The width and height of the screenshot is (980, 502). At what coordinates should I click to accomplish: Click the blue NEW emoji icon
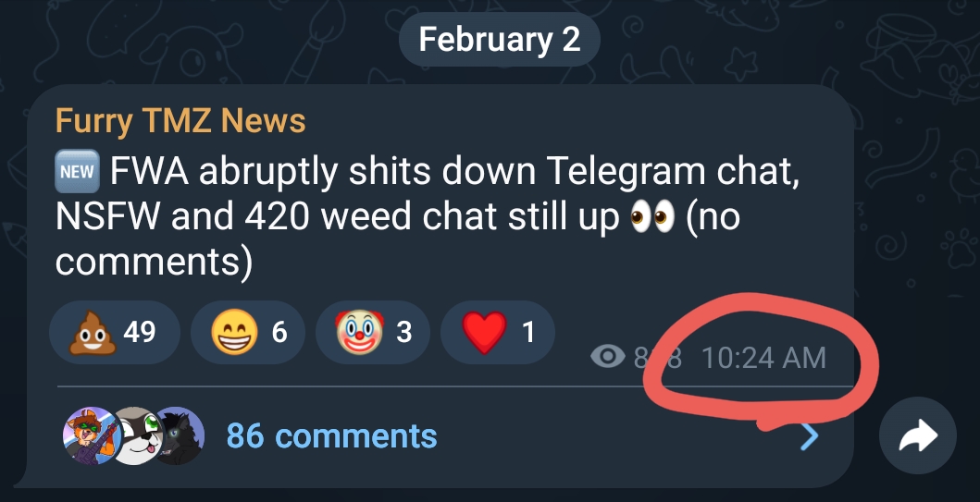tap(77, 171)
